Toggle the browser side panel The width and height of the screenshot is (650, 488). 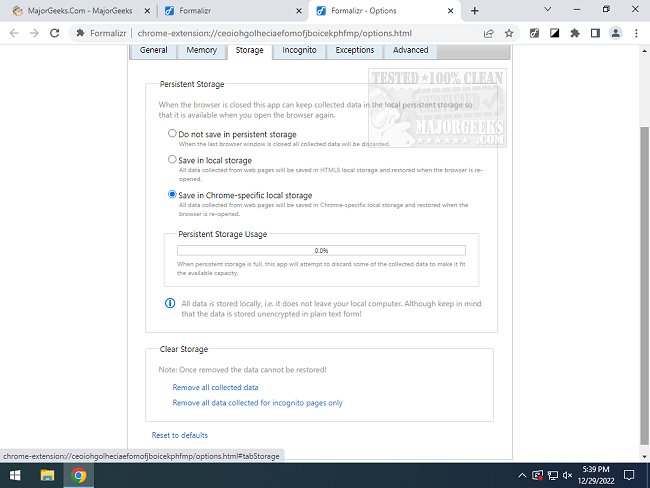(595, 33)
